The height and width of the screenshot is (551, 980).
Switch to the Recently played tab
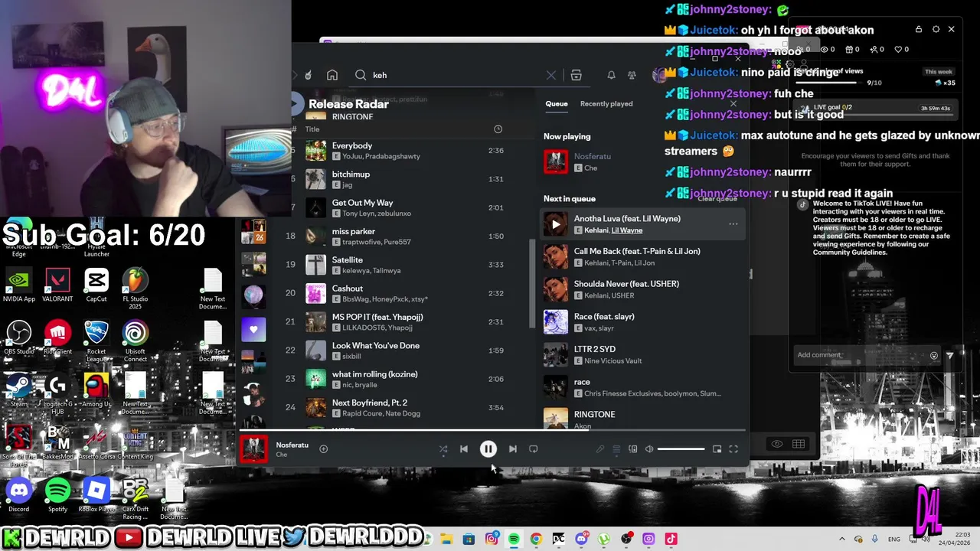click(606, 104)
